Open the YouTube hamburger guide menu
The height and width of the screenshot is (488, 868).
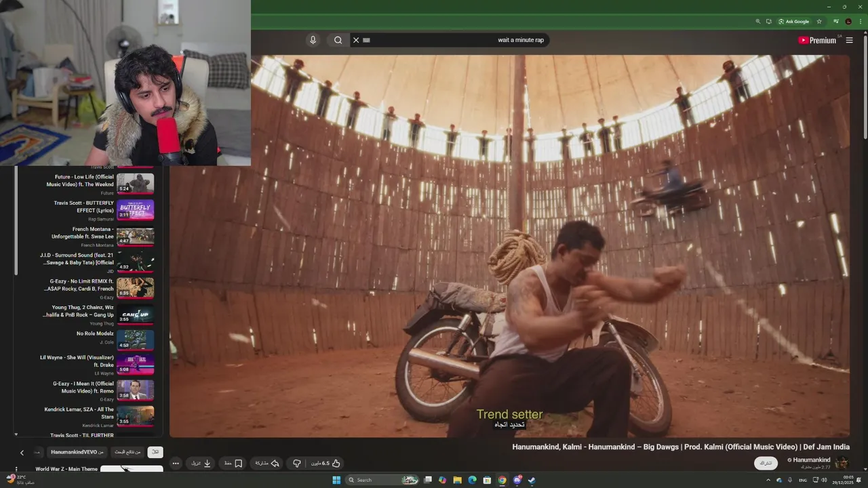click(849, 40)
